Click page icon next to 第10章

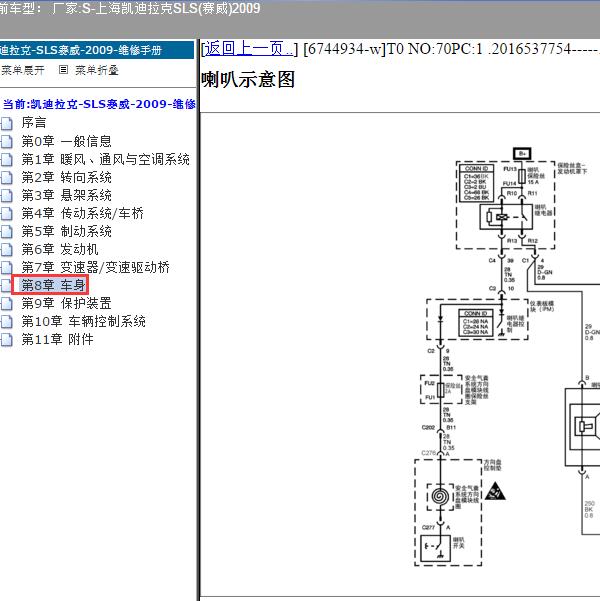pyautogui.click(x=7, y=322)
